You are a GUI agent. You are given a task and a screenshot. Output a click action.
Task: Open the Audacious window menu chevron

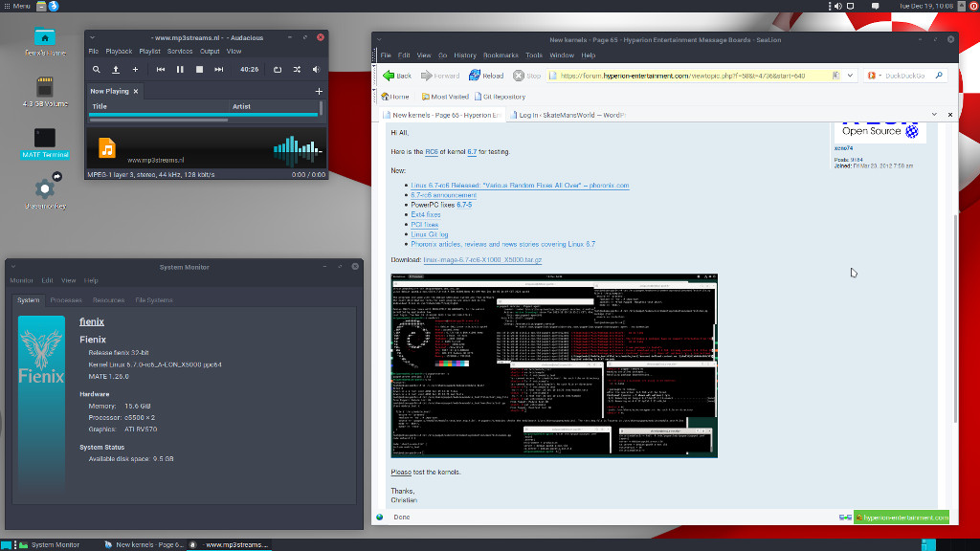coord(93,37)
